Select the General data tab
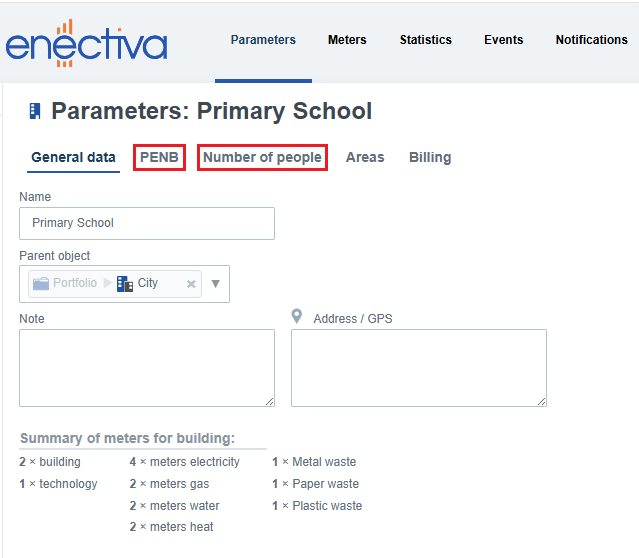This screenshot has height=558, width=639. click(x=73, y=157)
